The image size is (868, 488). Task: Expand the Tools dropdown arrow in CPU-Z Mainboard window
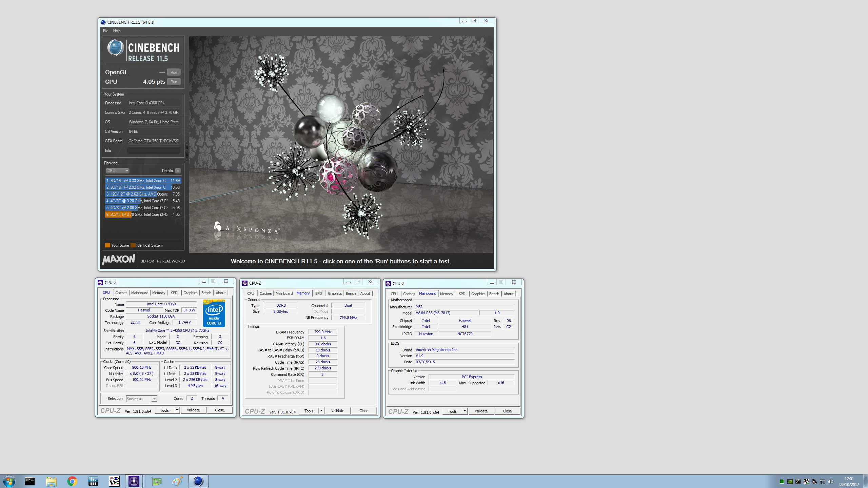465,411
